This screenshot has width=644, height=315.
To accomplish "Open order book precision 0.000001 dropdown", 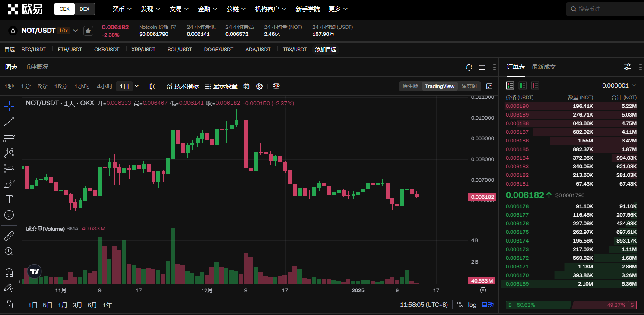I will point(619,85).
